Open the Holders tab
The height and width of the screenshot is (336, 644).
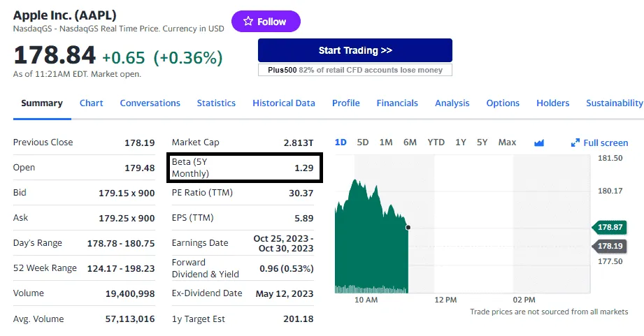pyautogui.click(x=552, y=103)
